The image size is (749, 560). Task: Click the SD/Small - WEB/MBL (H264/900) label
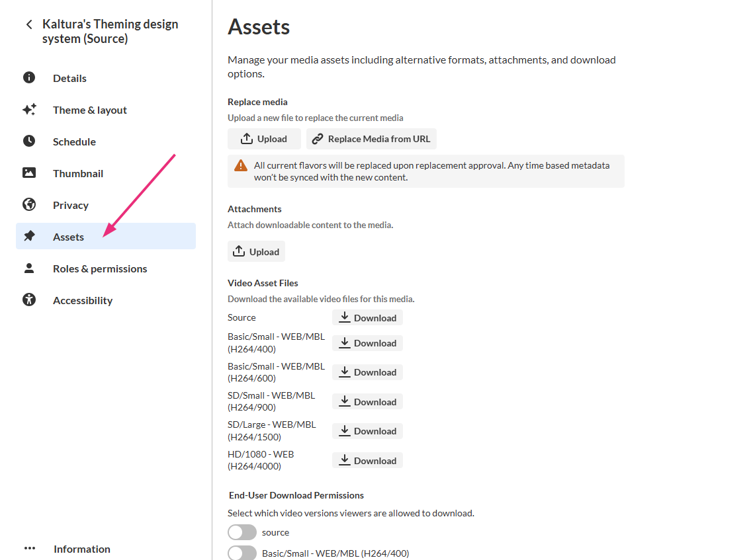(x=271, y=401)
